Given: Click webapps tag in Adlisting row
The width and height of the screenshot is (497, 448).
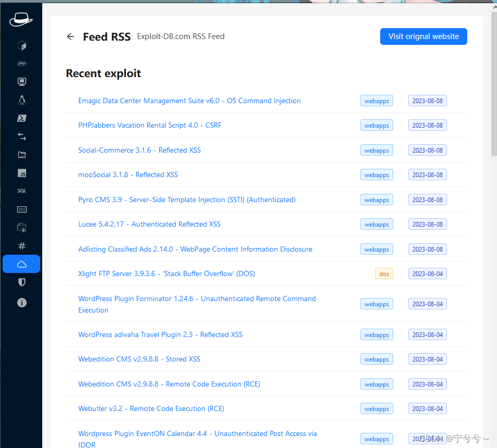Looking at the screenshot, I should coord(377,249).
